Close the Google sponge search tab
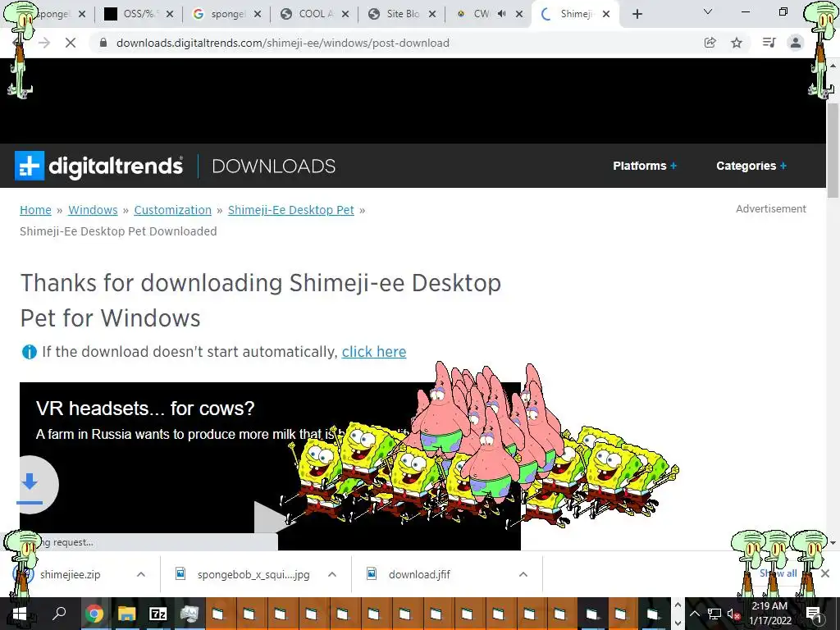The height and width of the screenshot is (630, 840). tap(258, 15)
